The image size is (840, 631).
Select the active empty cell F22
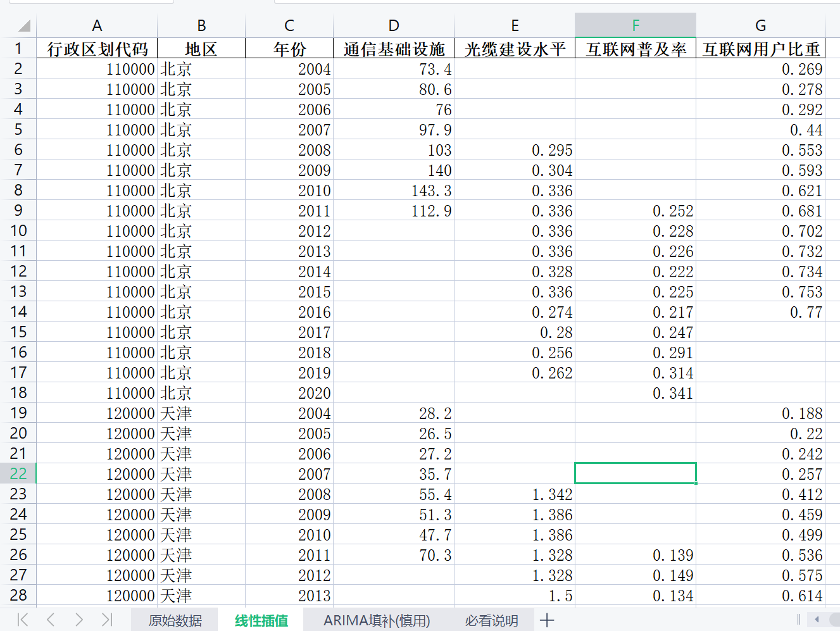click(636, 473)
